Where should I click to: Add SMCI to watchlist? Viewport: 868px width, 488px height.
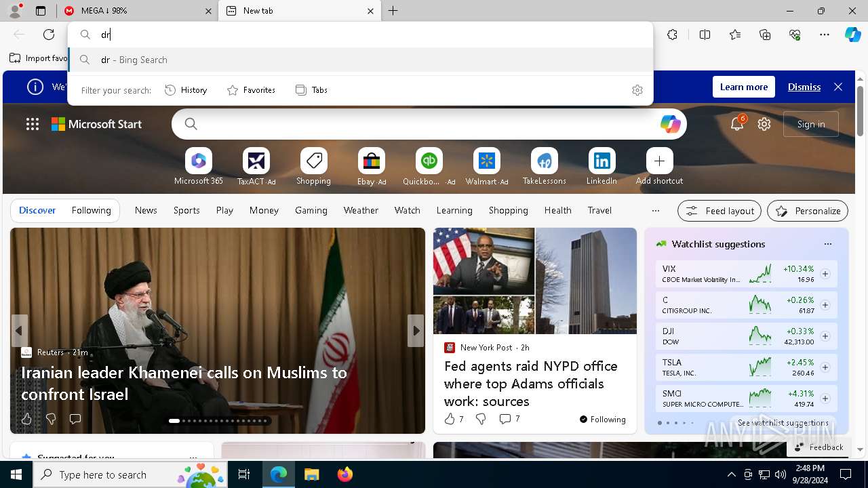[x=825, y=399]
